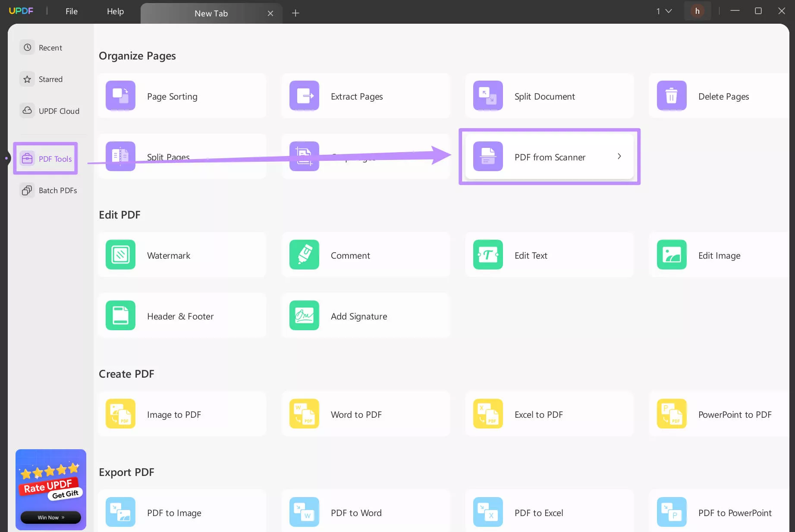Open the Watermark tool icon
Viewport: 795px width, 532px height.
click(x=120, y=255)
